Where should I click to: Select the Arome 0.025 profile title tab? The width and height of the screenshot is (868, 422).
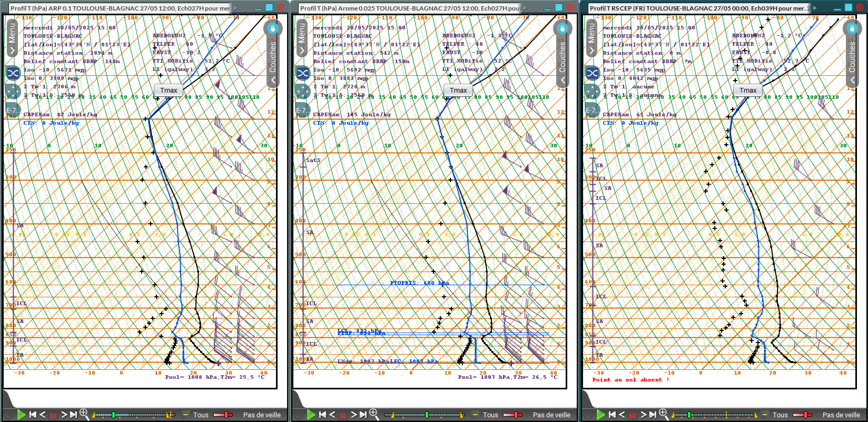click(409, 8)
